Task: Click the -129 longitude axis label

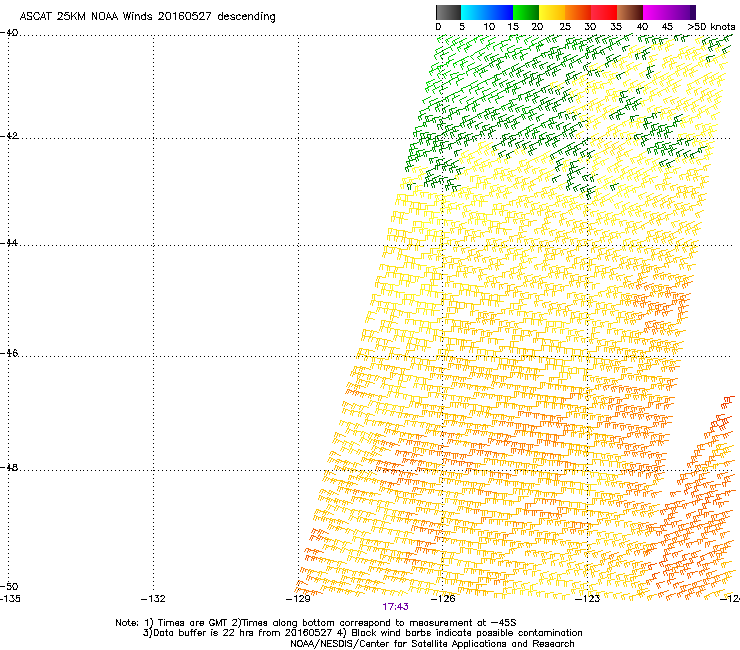Action: tap(298, 599)
